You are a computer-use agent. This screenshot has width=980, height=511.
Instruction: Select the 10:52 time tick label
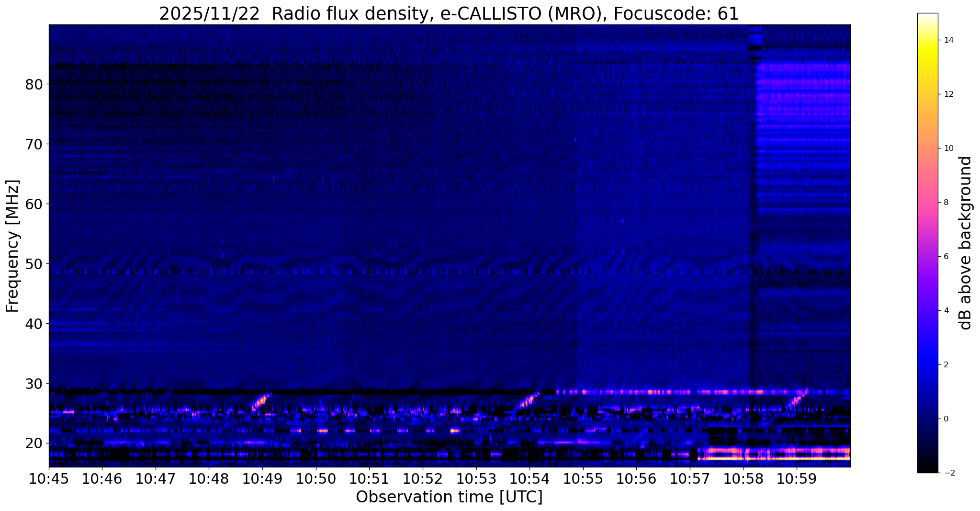[422, 479]
